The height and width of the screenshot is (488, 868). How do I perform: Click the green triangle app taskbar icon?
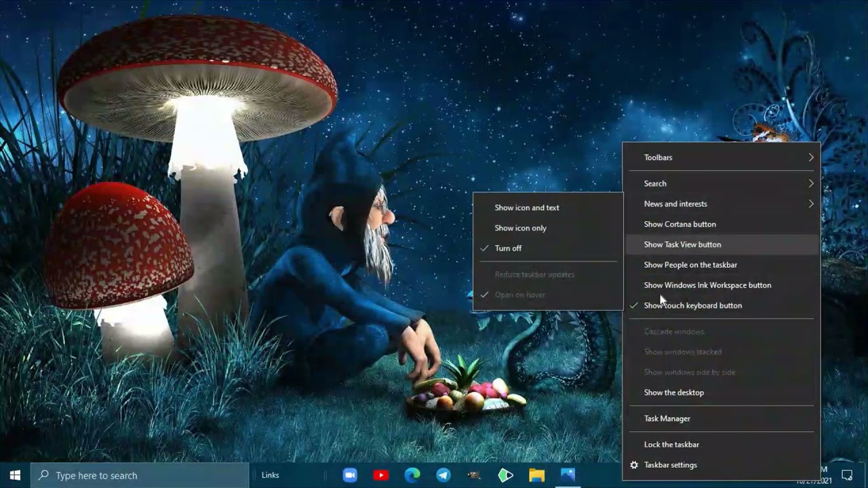505,475
